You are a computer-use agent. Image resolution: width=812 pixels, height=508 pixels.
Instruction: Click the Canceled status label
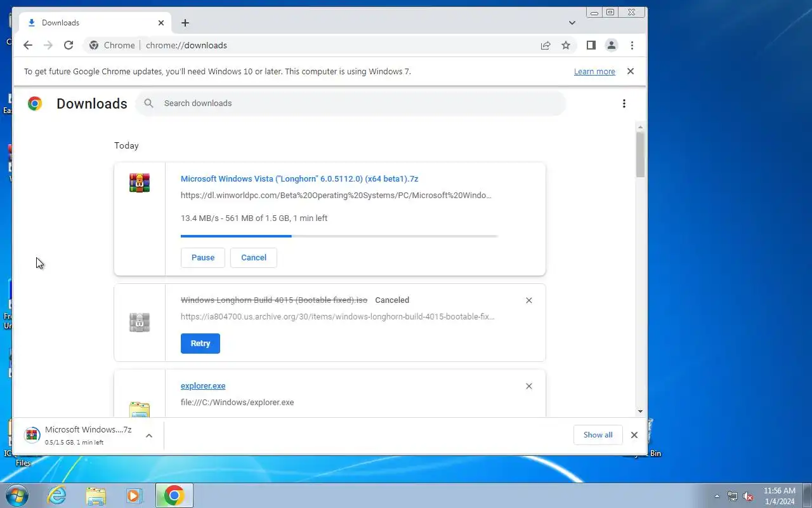tap(392, 300)
